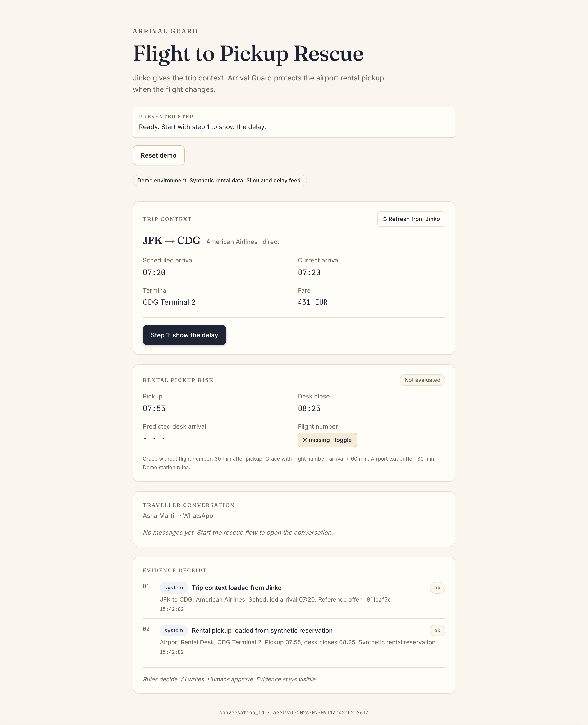Click the system tag on evidence entry 02

[173, 631]
